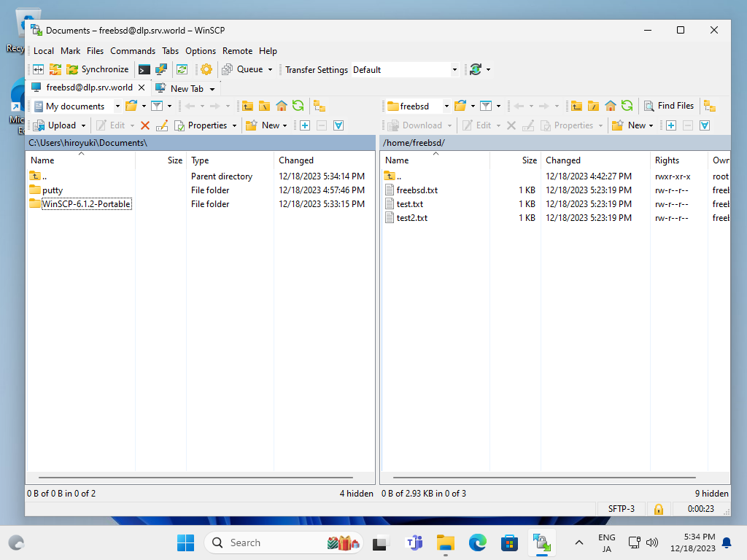Open the Remote menu
This screenshot has height=560, width=747.
click(237, 51)
